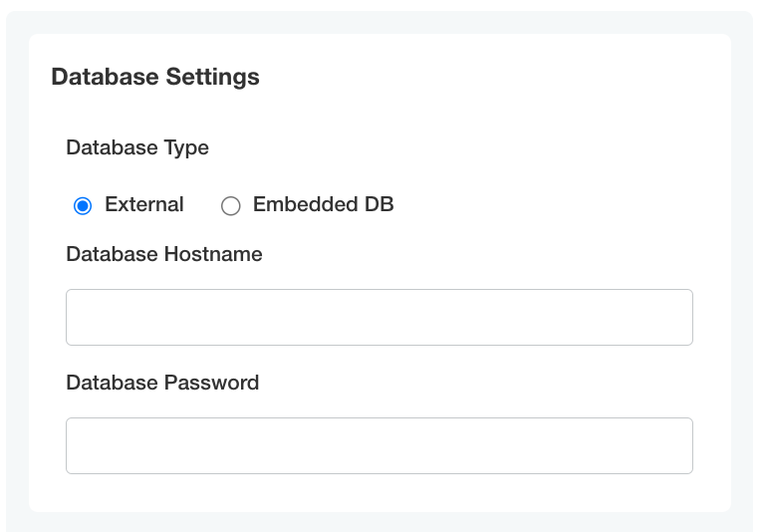Screen dimensions: 762x532
Task: Activate the text box under Database Password
Action: tap(379, 446)
